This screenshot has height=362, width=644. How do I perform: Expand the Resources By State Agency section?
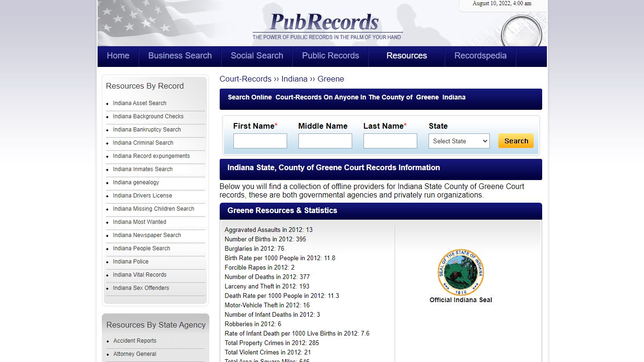pyautogui.click(x=156, y=325)
